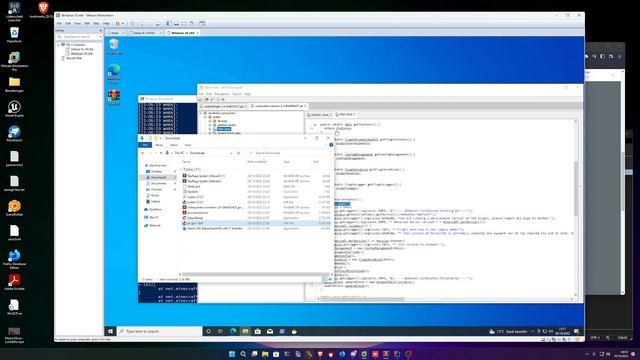Viewport: 640px width, 360px height.
Task: Collapse My Computer in VMware library
Action: (x=58, y=44)
